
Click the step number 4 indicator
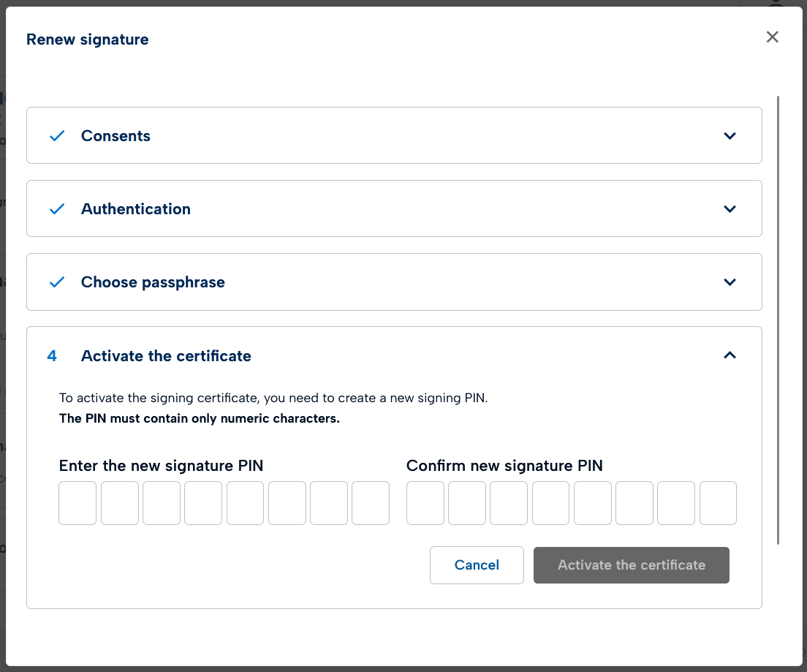tap(52, 356)
